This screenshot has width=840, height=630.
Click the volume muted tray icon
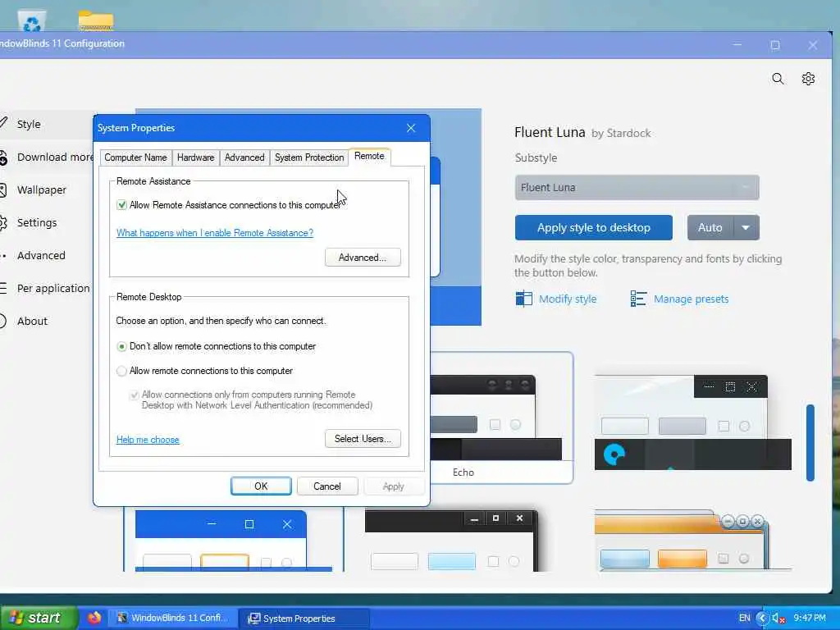[x=778, y=619]
